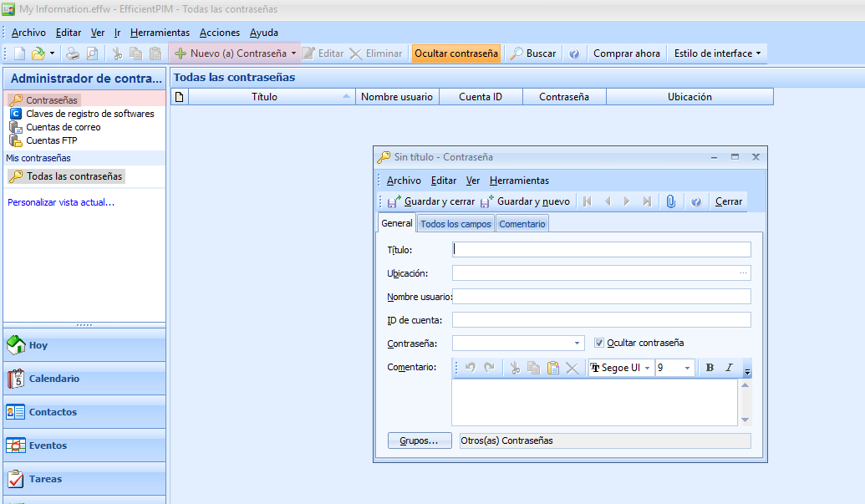Viewport: 865px width, 504px height.
Task: Go to next record arrow icon
Action: (x=627, y=201)
